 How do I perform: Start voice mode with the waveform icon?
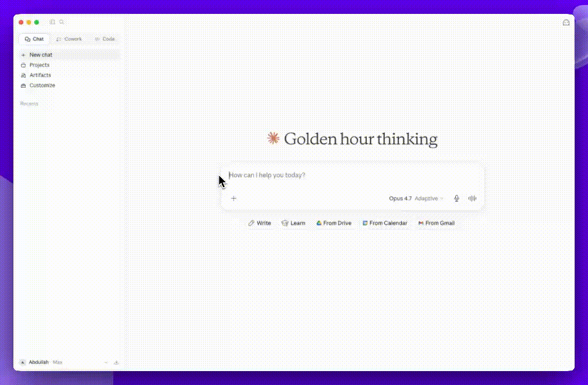[472, 198]
